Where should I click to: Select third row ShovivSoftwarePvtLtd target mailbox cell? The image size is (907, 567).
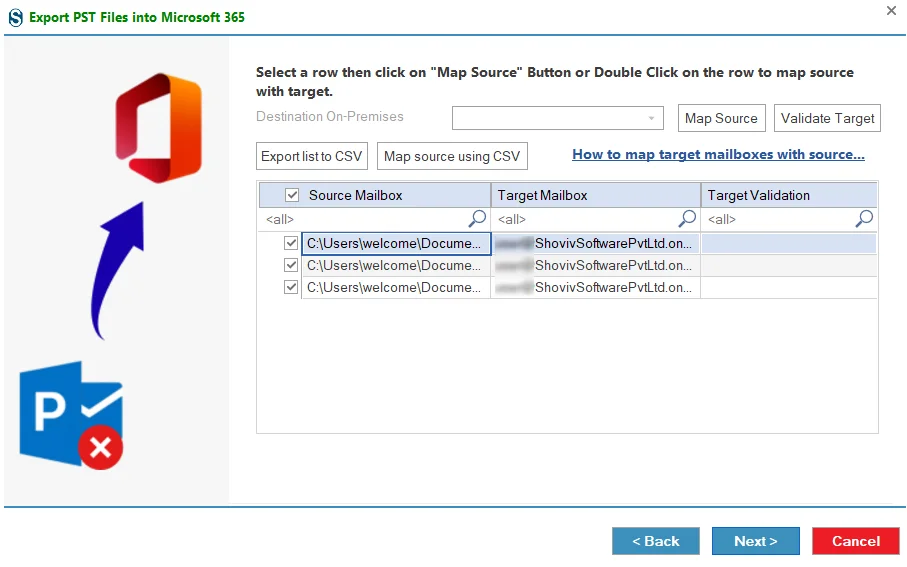click(596, 288)
